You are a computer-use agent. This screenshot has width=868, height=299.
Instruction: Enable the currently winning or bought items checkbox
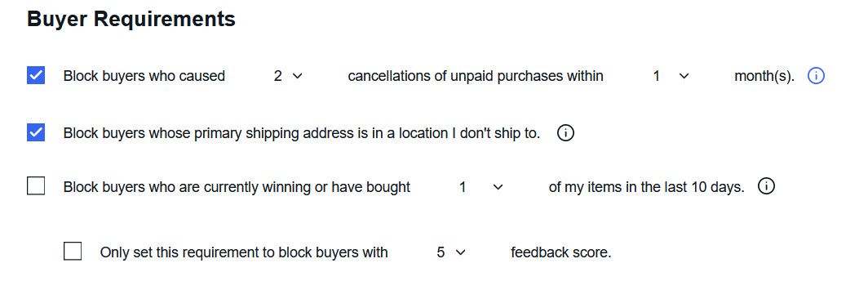(x=36, y=186)
